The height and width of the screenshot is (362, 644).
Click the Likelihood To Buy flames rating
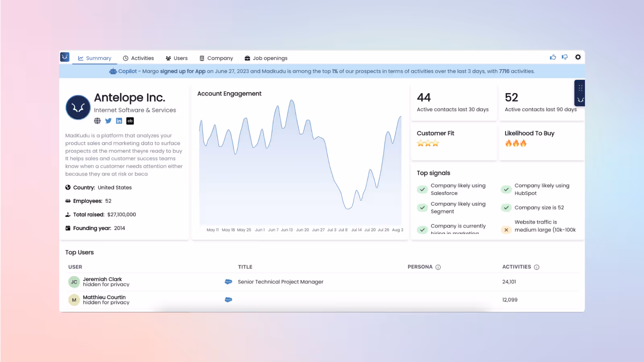coord(516,143)
